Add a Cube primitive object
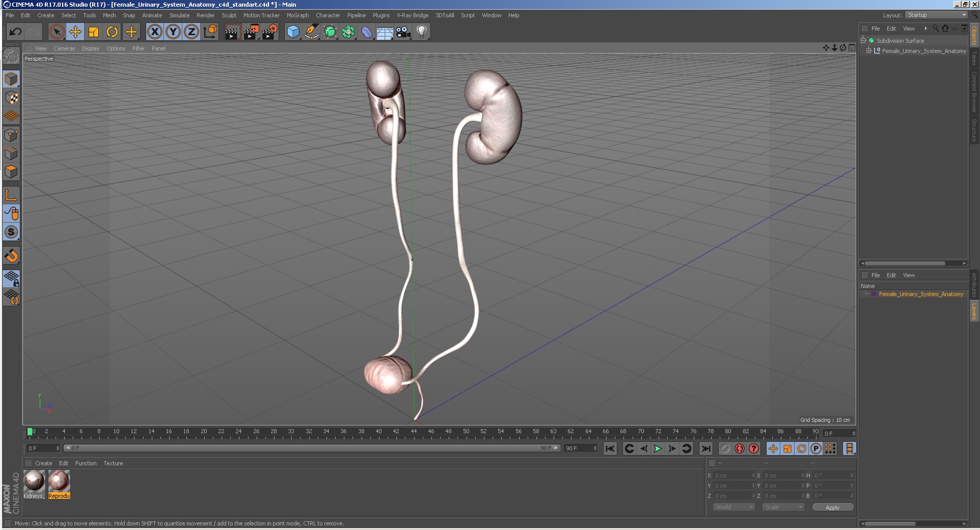 (x=293, y=32)
